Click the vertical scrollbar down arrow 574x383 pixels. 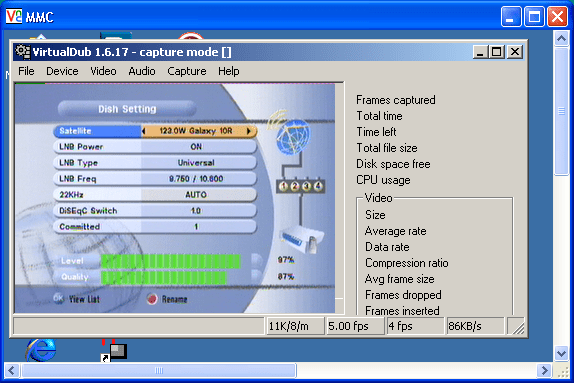coord(561,353)
